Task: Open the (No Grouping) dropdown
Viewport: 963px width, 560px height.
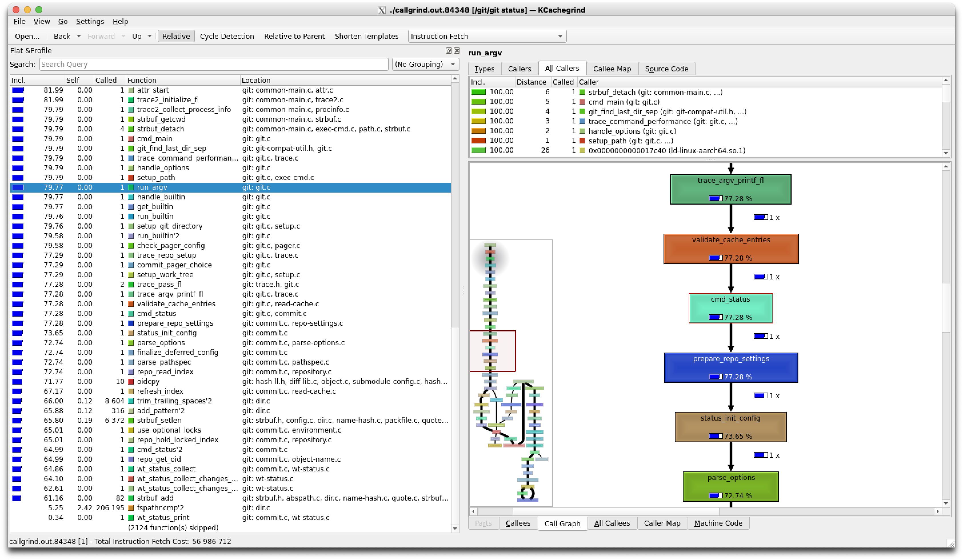Action: 425,64
